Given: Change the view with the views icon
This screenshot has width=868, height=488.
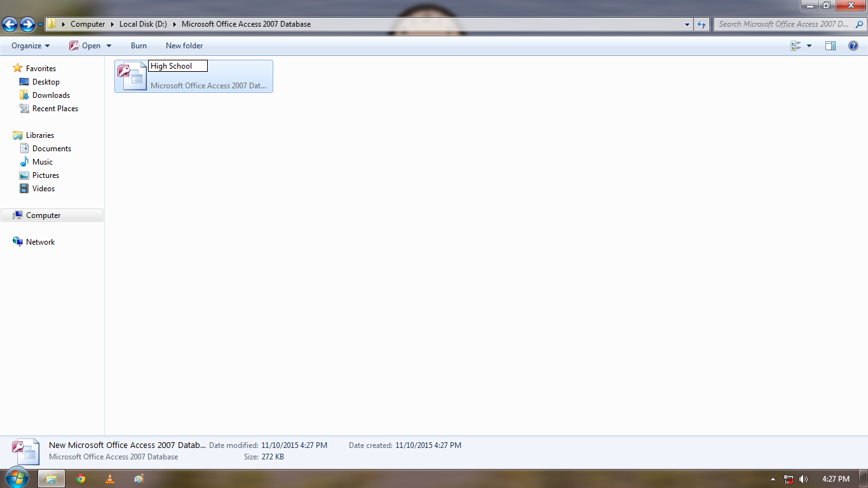Looking at the screenshot, I should pos(796,46).
